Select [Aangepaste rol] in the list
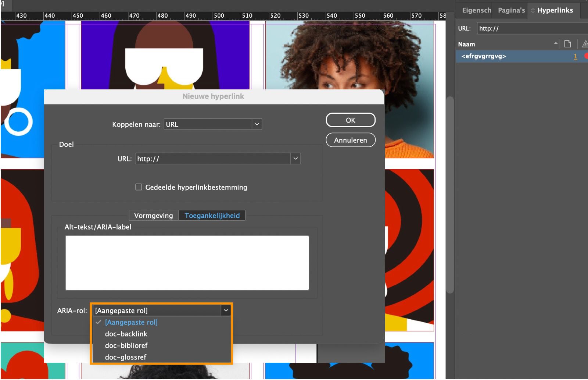 (131, 322)
